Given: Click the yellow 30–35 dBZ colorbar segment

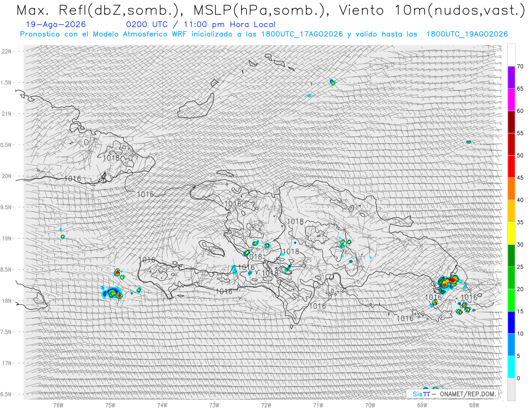Looking at the screenshot, I should (511, 233).
